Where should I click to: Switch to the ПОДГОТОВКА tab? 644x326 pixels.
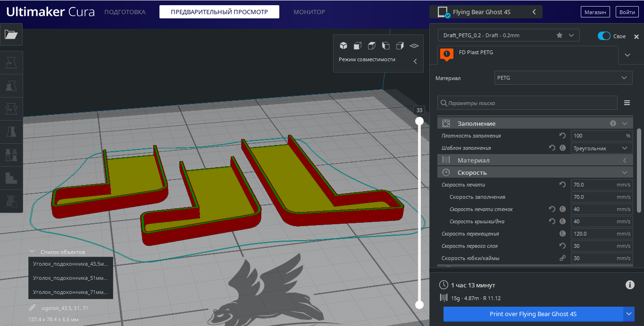[125, 12]
